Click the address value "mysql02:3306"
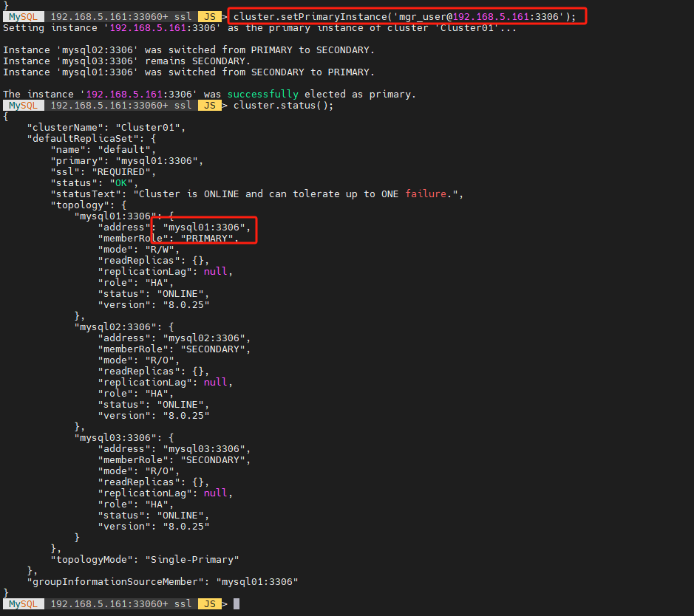 (203, 338)
